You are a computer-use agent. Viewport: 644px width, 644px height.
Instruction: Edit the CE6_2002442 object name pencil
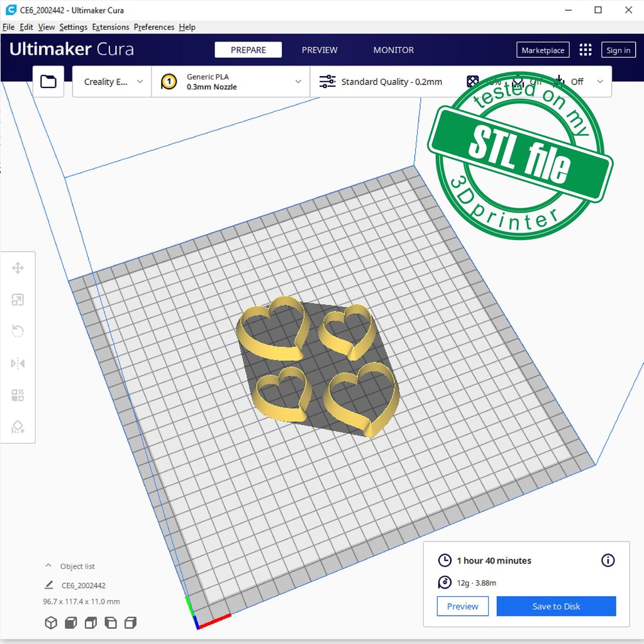[49, 585]
